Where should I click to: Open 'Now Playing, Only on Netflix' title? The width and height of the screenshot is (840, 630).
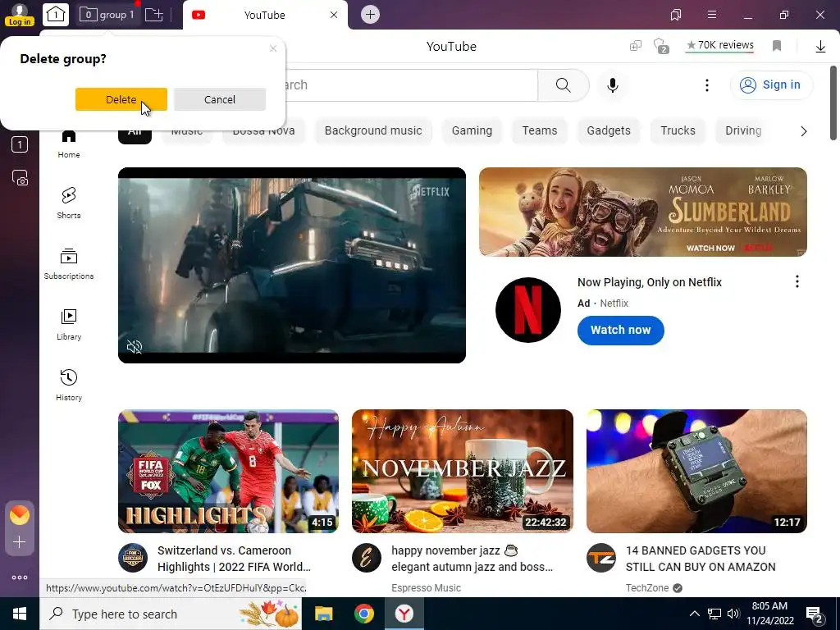point(650,282)
